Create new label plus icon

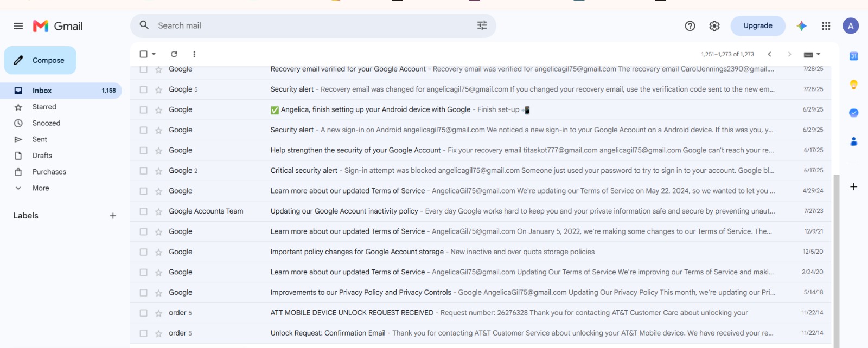(x=113, y=216)
